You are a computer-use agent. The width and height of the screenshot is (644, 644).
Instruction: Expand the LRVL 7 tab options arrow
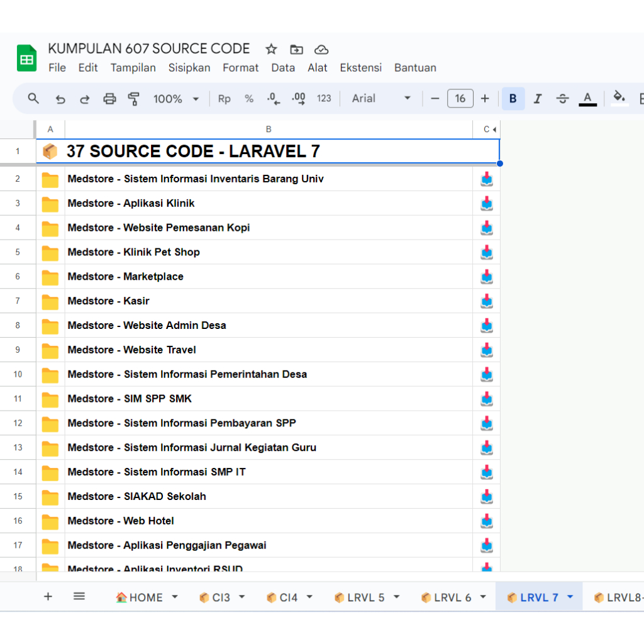[x=570, y=597]
